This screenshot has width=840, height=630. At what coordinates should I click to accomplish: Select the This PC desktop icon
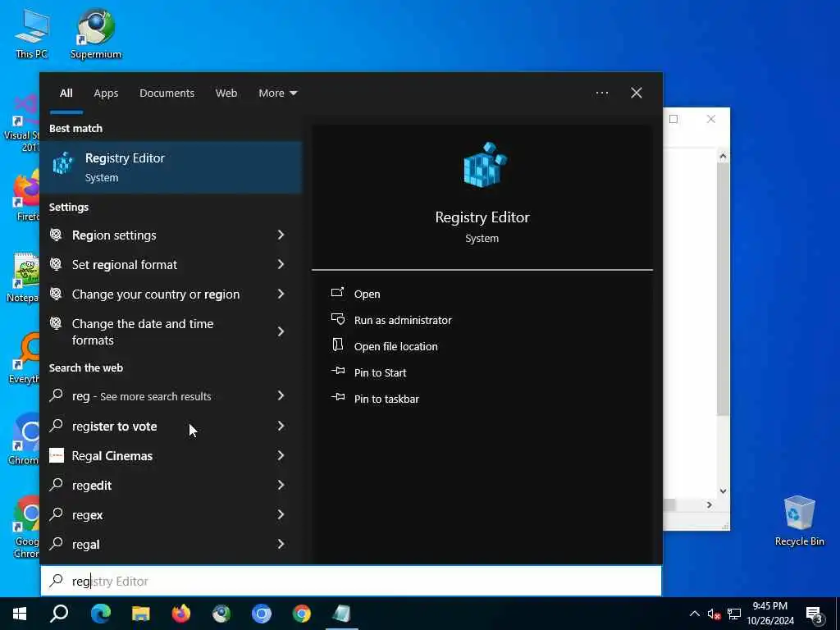pos(32,33)
